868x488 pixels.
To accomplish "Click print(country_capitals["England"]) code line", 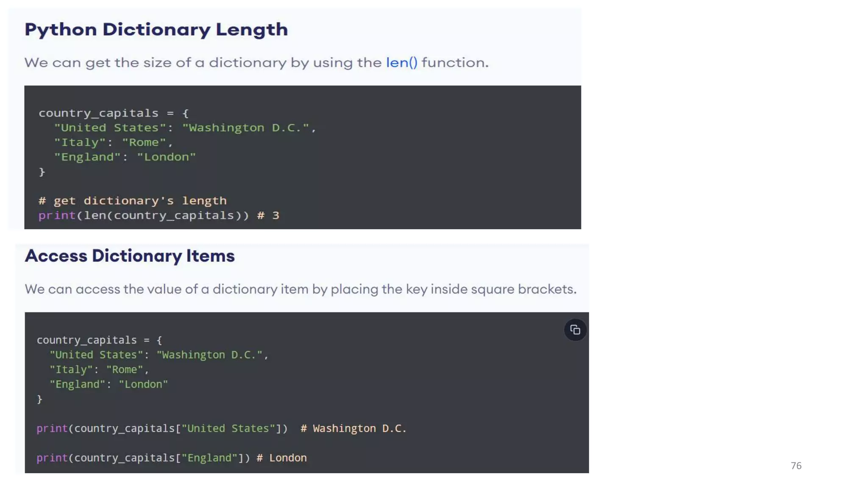I will click(143, 458).
